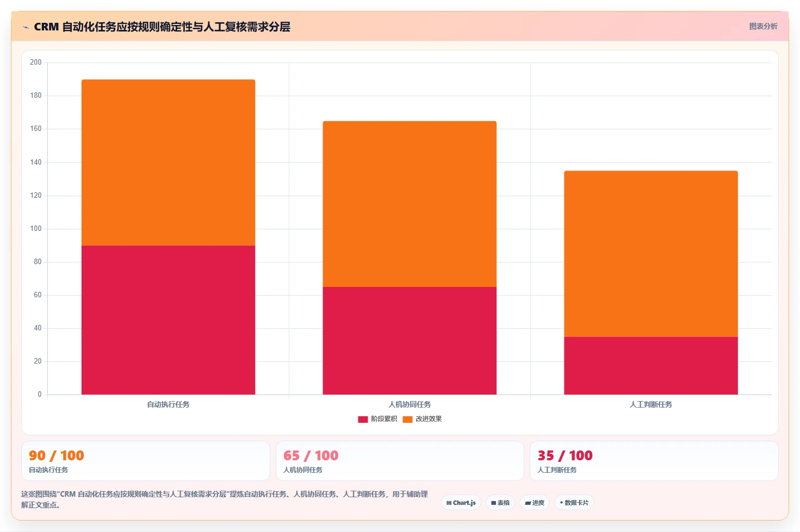Click the description paragraph below the cards
The image size is (800, 532).
(225, 499)
